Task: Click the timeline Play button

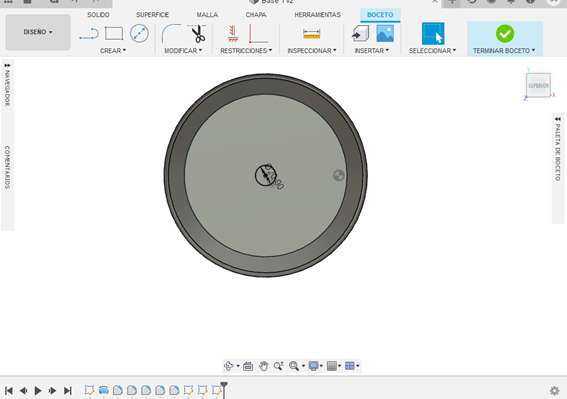Action: (38, 391)
